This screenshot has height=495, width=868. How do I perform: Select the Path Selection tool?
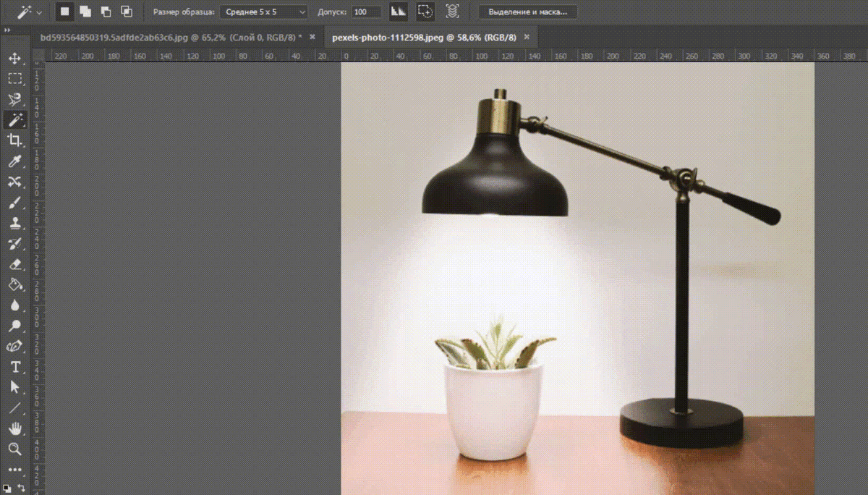pyautogui.click(x=14, y=387)
